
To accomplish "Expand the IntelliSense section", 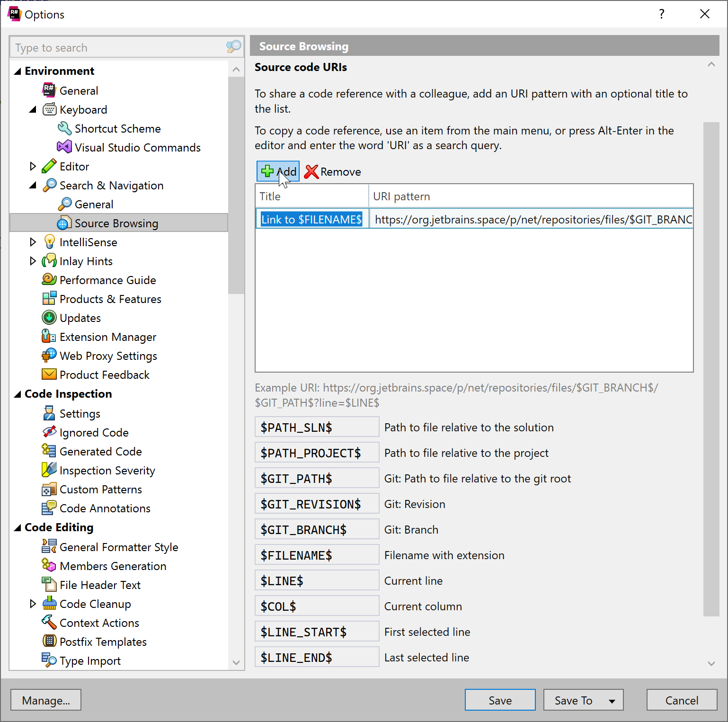I will 33,242.
